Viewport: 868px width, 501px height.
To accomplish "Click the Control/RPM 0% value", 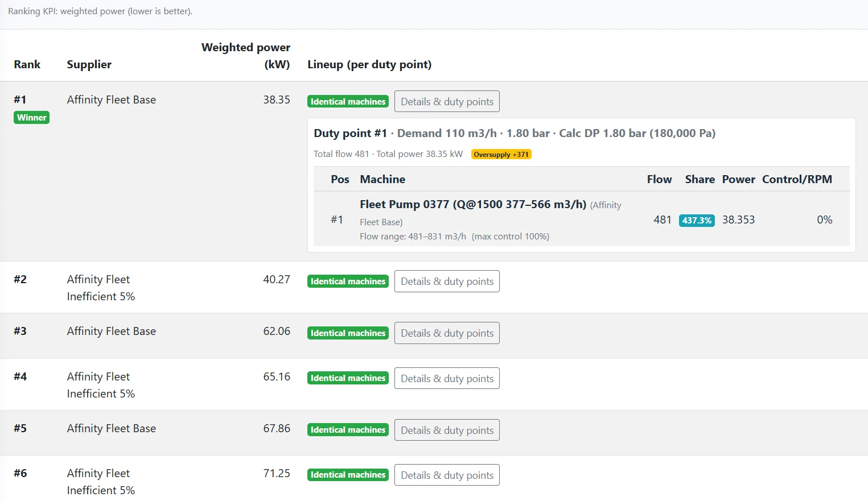I will (824, 220).
